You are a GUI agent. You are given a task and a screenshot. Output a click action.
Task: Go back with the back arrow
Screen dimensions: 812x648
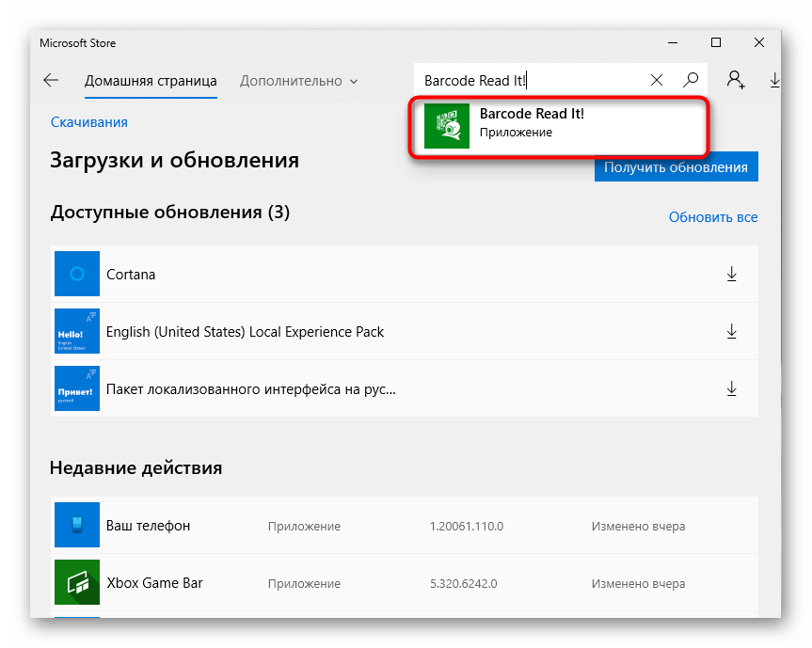(51, 80)
